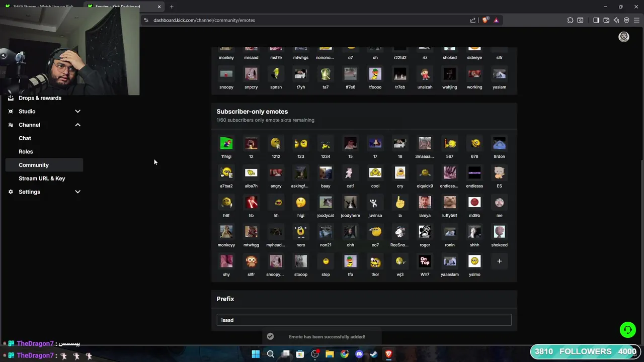Select the cry emote
The image size is (644, 362).
(400, 173)
